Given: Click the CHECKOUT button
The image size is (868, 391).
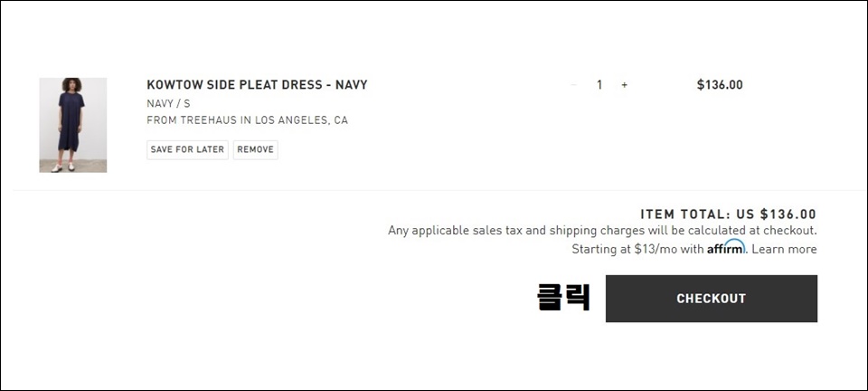Looking at the screenshot, I should [712, 299].
